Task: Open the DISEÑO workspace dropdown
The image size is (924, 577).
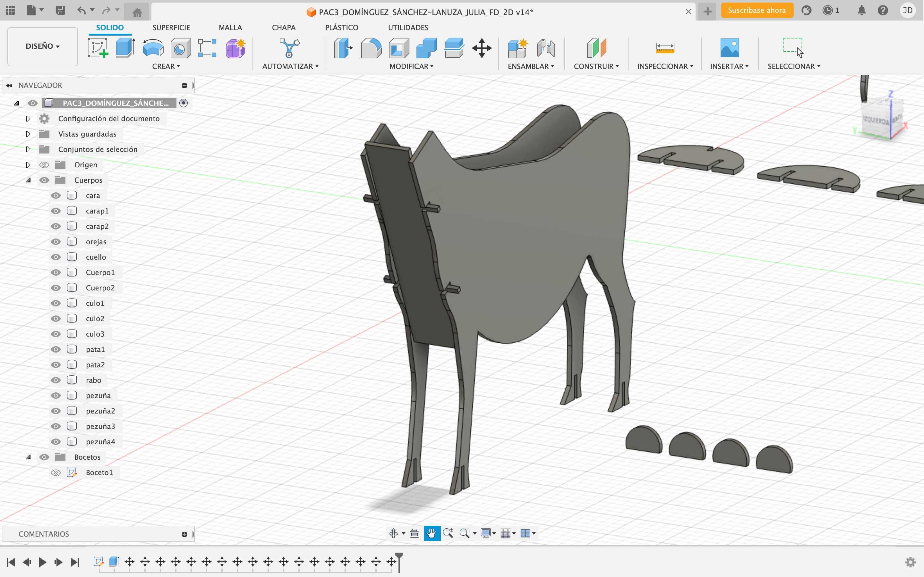Action: pyautogui.click(x=42, y=46)
